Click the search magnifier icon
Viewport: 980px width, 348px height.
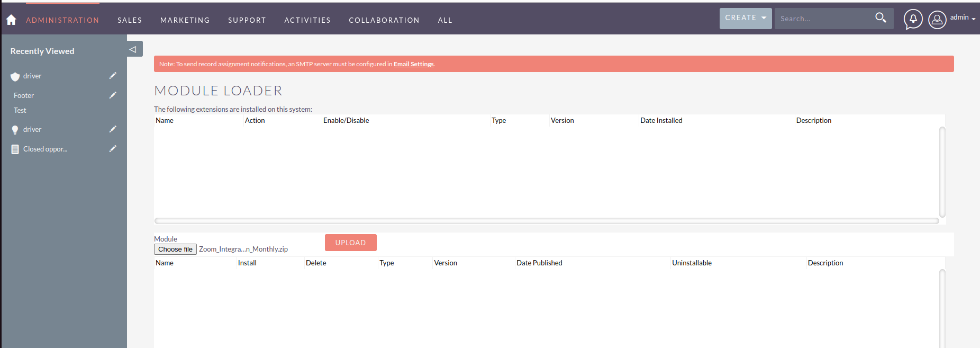pos(881,17)
